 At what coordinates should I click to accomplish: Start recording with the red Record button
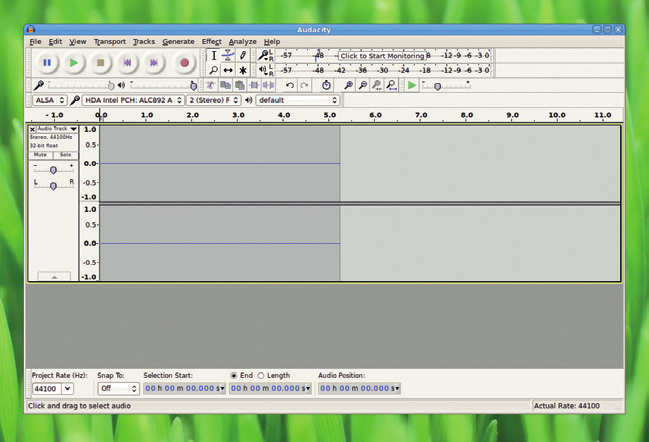[x=185, y=63]
